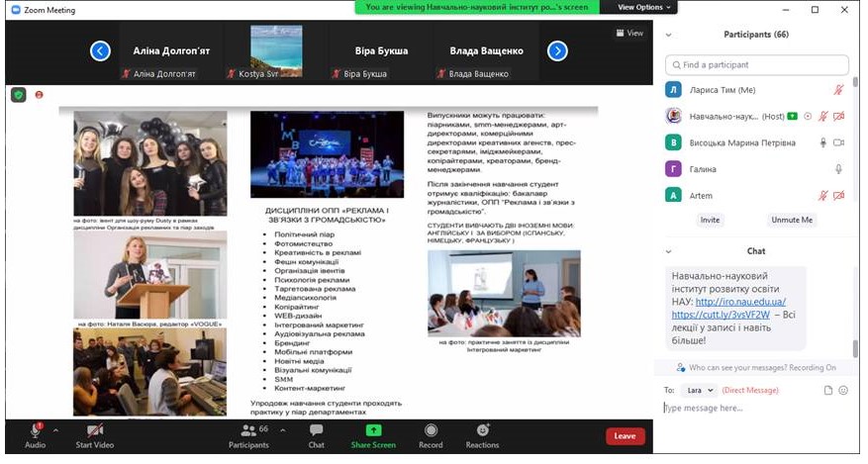Open the Reactions emoji icon
This screenshot has width=868, height=464.
(x=482, y=430)
